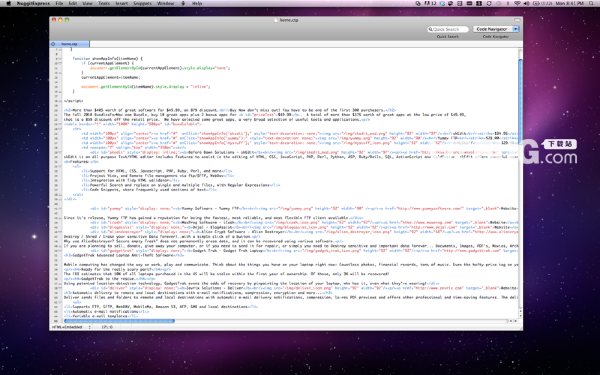600x375 pixels.
Task: Click the line position indicator in status bar
Action: point(107,327)
